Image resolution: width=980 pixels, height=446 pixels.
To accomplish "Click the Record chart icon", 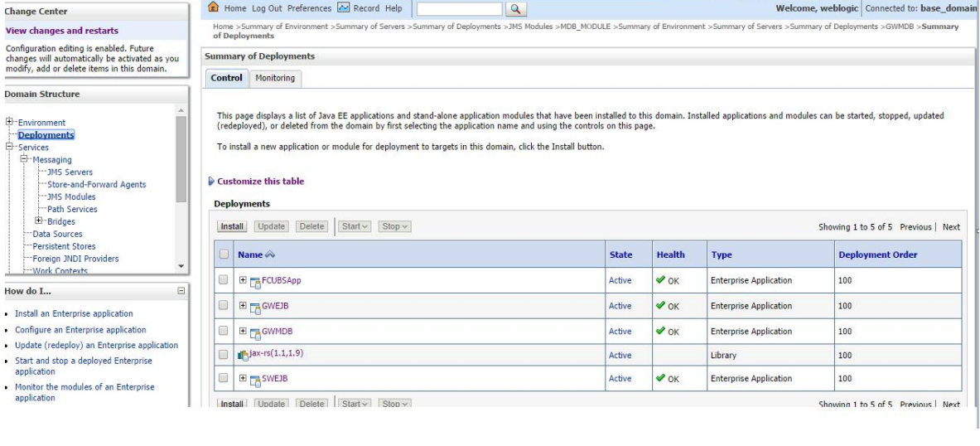I will coord(343,7).
